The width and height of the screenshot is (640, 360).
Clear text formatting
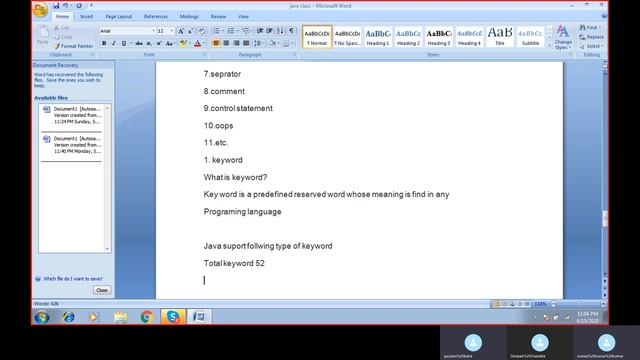coord(202,31)
